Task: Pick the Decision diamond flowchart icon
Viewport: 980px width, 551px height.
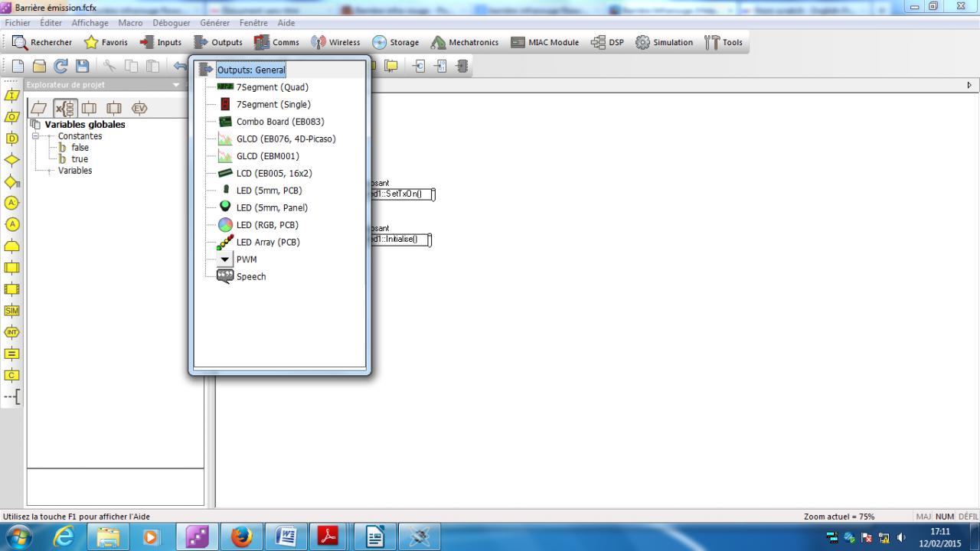Action: 12,160
